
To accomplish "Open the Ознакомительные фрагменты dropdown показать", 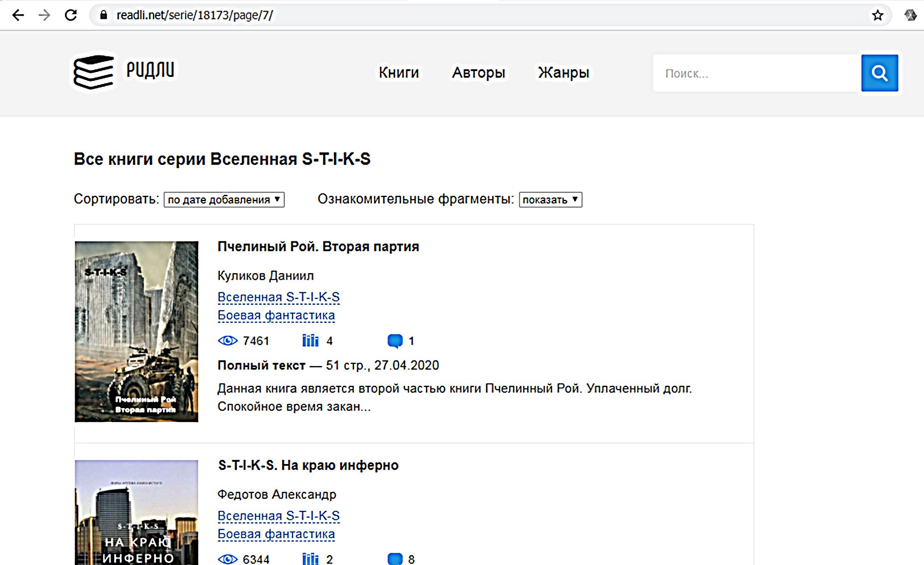I will click(550, 199).
